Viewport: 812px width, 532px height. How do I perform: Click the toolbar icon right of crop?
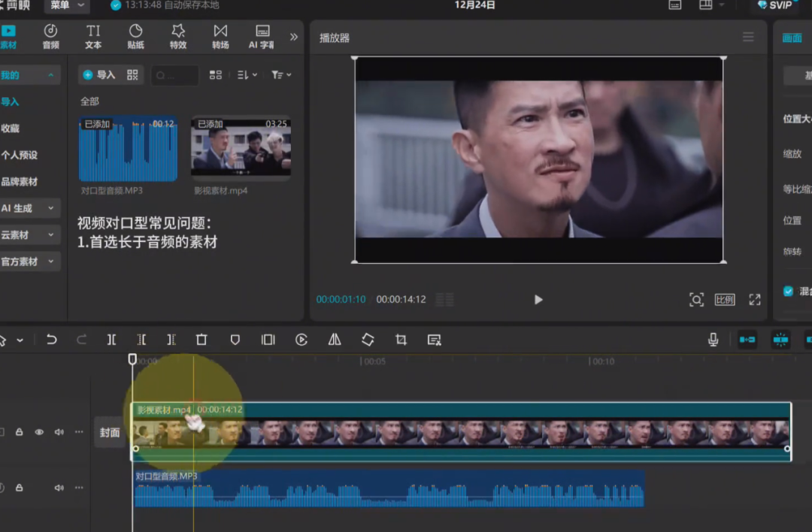tap(434, 340)
